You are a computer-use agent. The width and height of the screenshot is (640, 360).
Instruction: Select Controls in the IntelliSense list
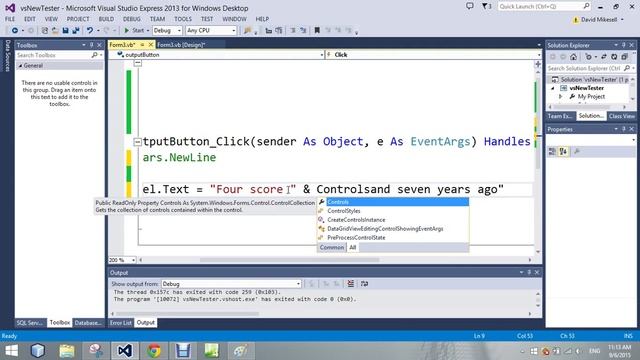coord(393,202)
